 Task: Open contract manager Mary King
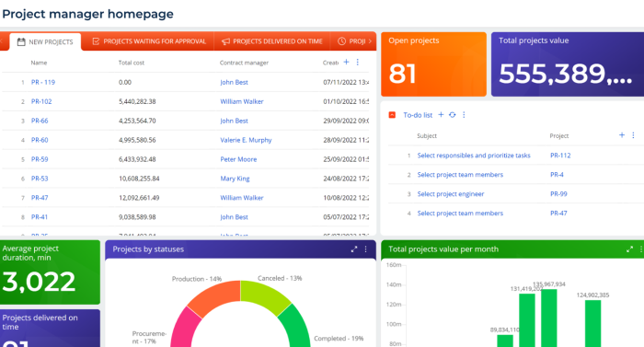[x=235, y=179]
